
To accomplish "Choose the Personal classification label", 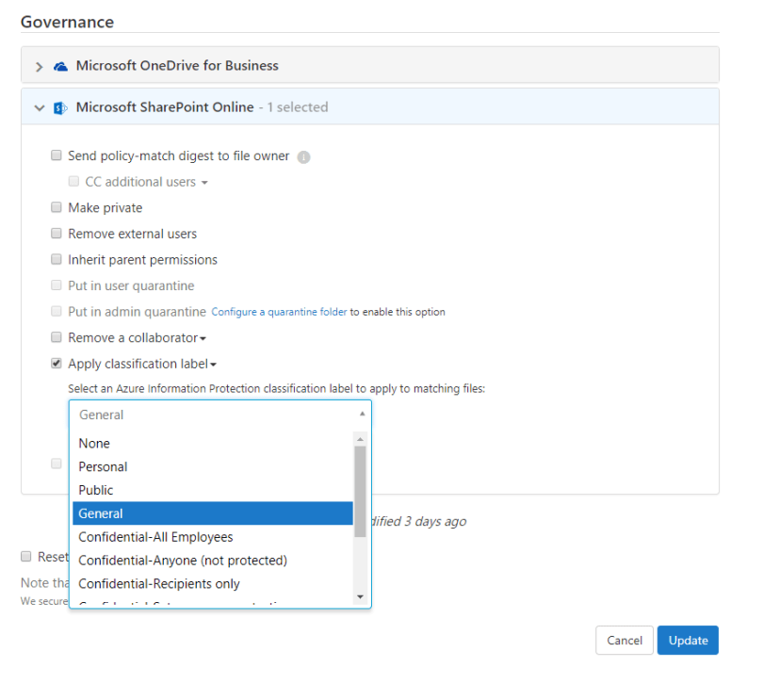I will [x=103, y=466].
